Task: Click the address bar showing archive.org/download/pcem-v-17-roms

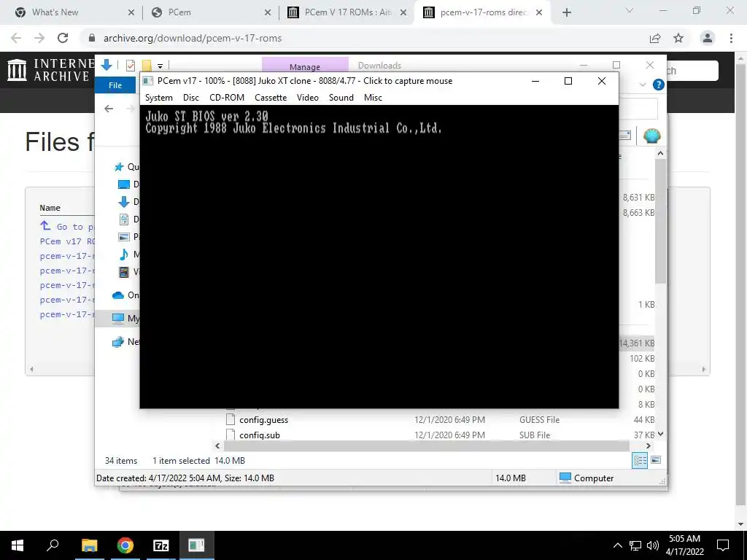Action: [193, 38]
